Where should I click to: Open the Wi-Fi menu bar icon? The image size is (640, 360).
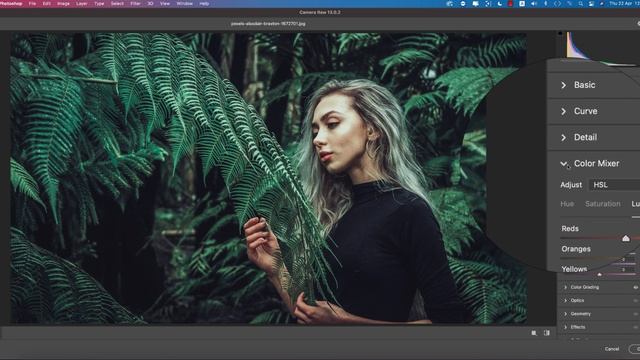(569, 4)
